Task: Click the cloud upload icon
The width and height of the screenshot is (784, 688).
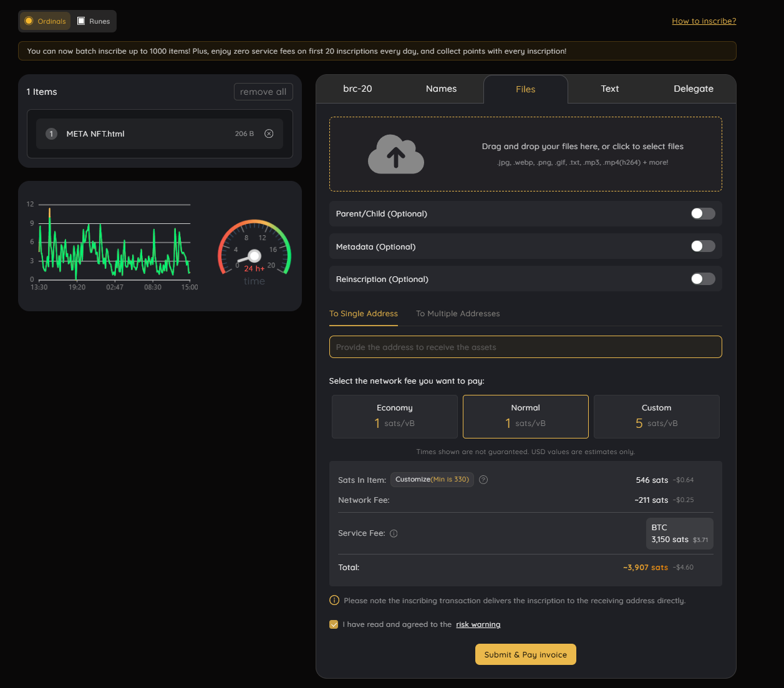Action: coord(395,154)
